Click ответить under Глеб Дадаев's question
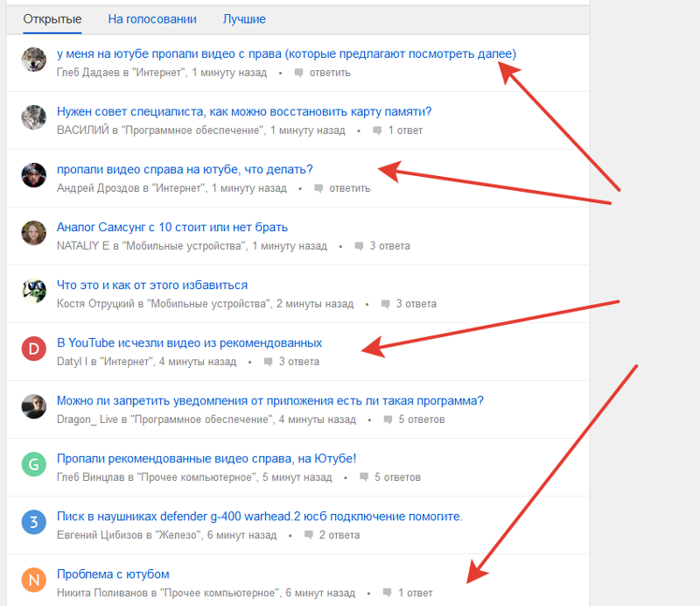This screenshot has width=700, height=606. coord(330,73)
